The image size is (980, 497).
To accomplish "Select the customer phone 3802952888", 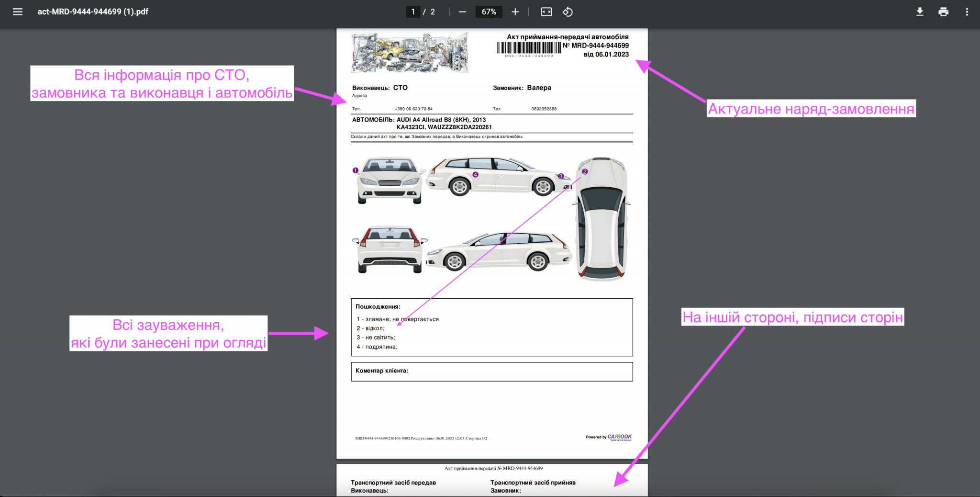I will click(x=544, y=109).
